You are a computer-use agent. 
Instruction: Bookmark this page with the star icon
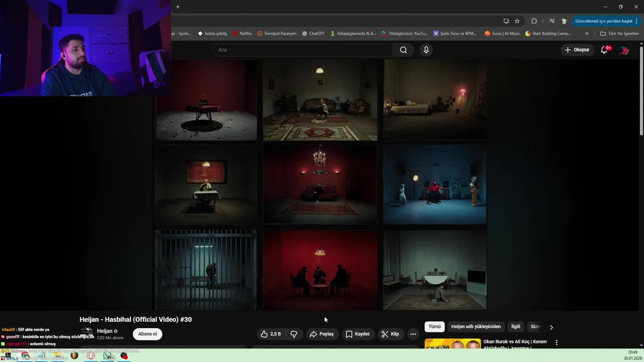click(517, 21)
